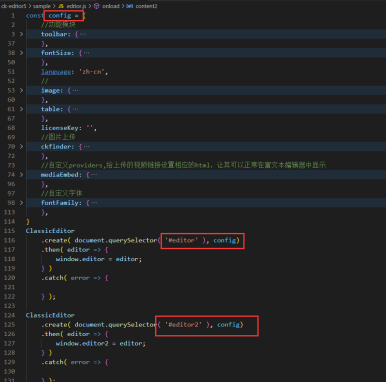Click ClassicEditor on line 124
The height and width of the screenshot is (383, 386).
50,315
